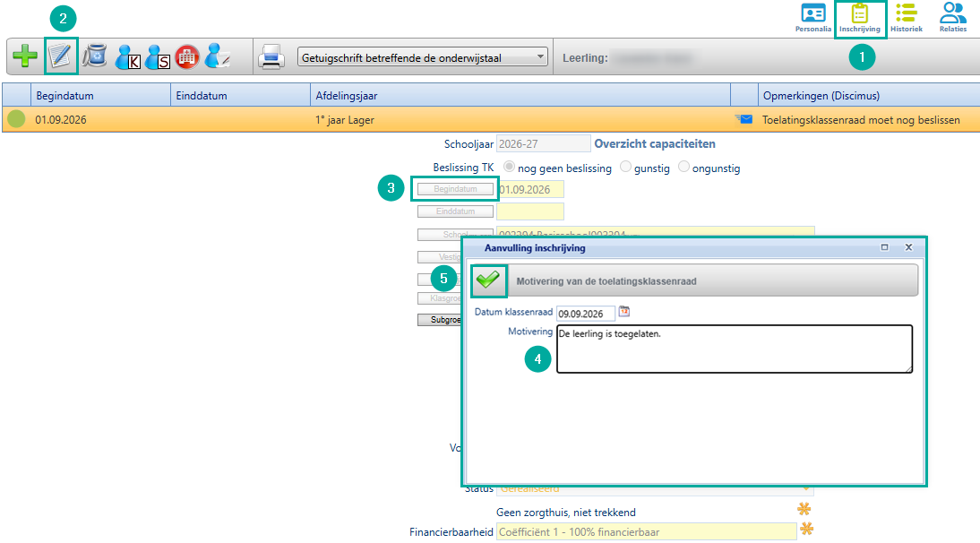
Task: Click the begindatum field 01.09.2026
Action: click(x=530, y=189)
